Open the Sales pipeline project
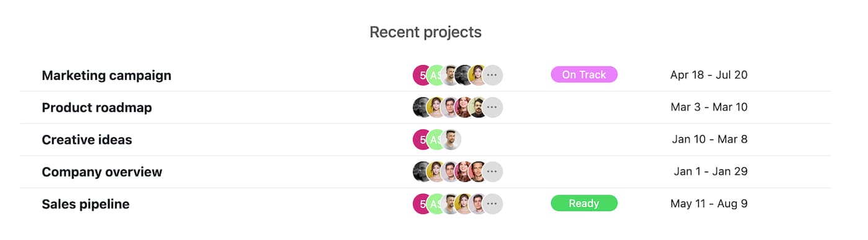This screenshot has height=240, width=868. coord(86,204)
